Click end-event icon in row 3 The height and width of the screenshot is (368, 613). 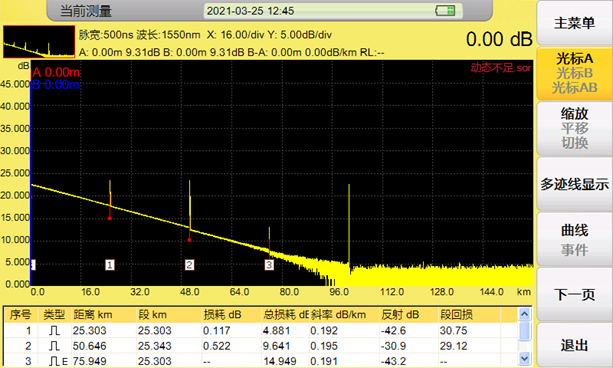(x=58, y=361)
